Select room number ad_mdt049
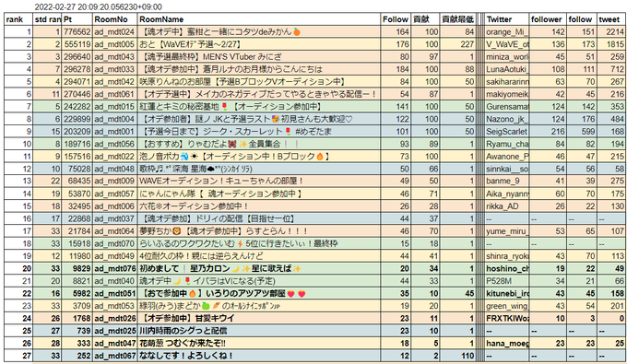Screen dimensions: 627x364 pyautogui.click(x=114, y=256)
